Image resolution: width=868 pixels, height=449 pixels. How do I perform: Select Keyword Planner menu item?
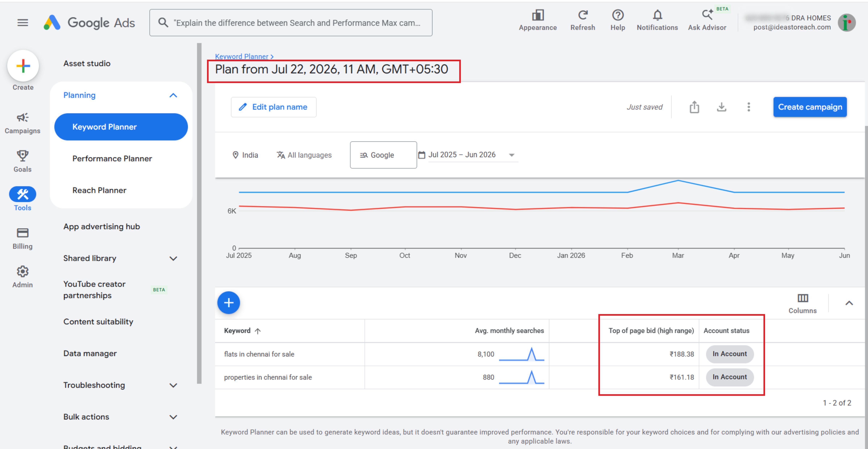(121, 127)
